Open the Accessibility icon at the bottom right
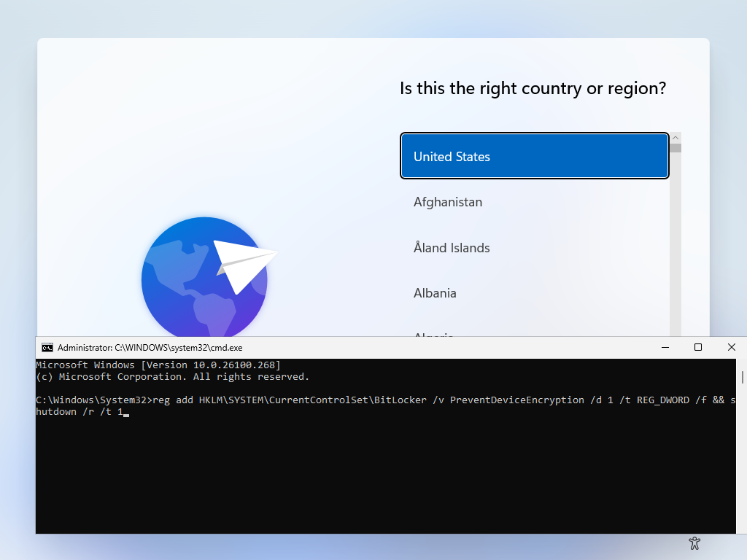Image resolution: width=747 pixels, height=560 pixels. pos(694,543)
